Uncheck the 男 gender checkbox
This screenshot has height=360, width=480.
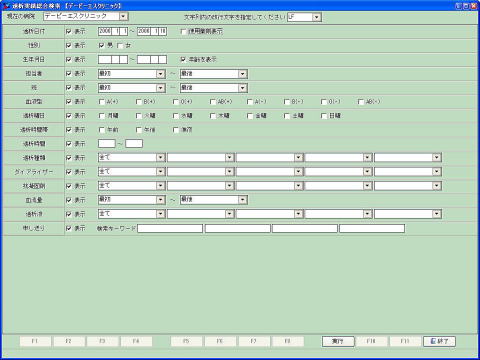[x=102, y=45]
